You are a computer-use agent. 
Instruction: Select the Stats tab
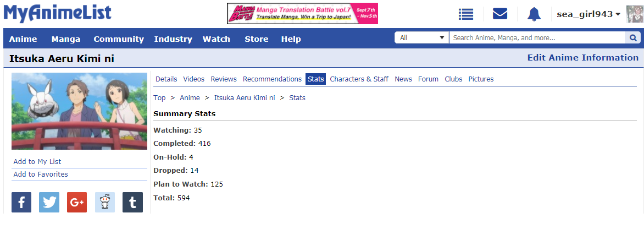(x=316, y=79)
